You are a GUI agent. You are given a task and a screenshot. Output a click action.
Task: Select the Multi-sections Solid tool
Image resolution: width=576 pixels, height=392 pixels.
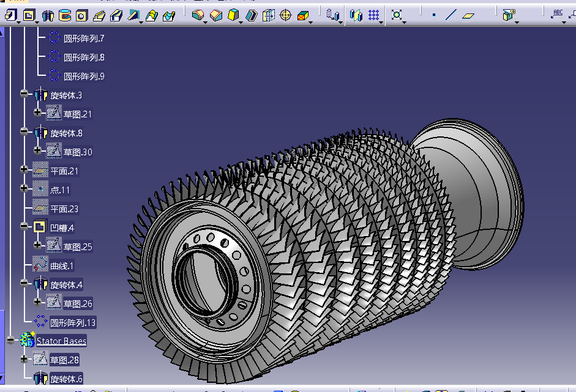152,15
